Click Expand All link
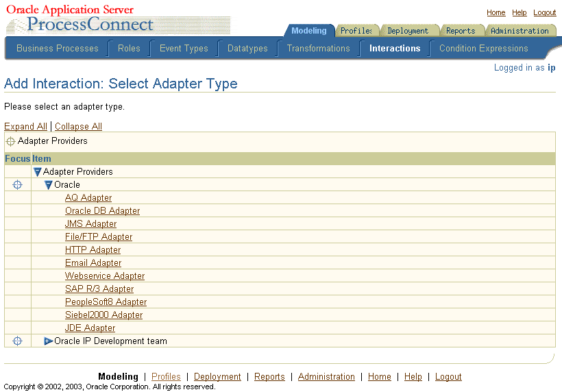 point(25,127)
